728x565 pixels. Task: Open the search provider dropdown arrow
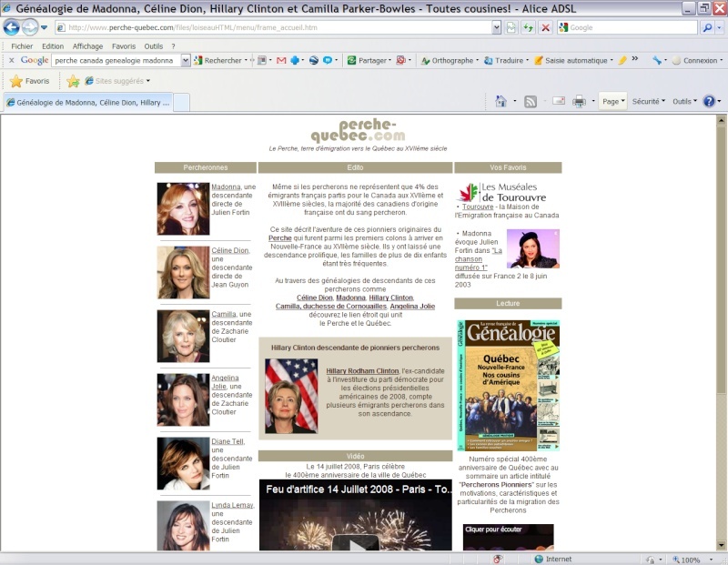click(x=719, y=27)
